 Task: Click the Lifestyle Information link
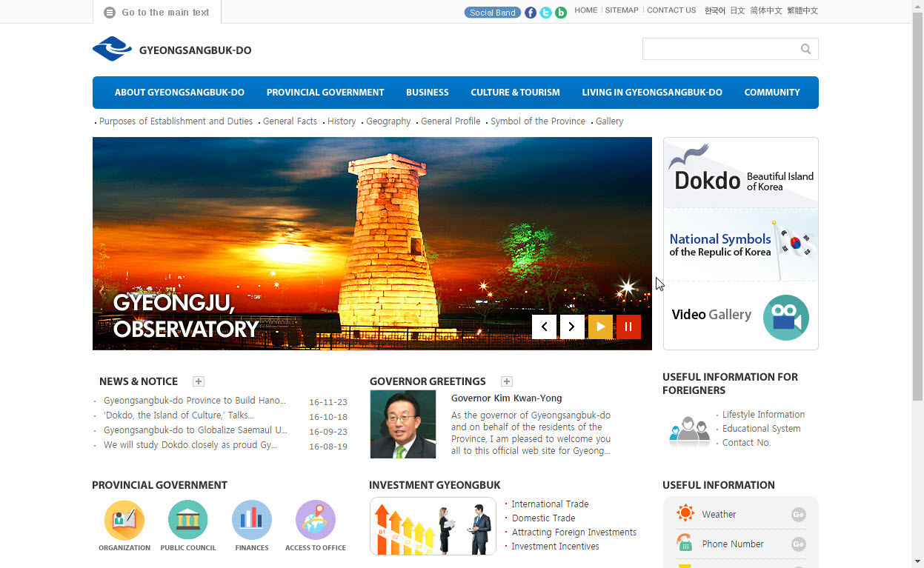click(763, 415)
